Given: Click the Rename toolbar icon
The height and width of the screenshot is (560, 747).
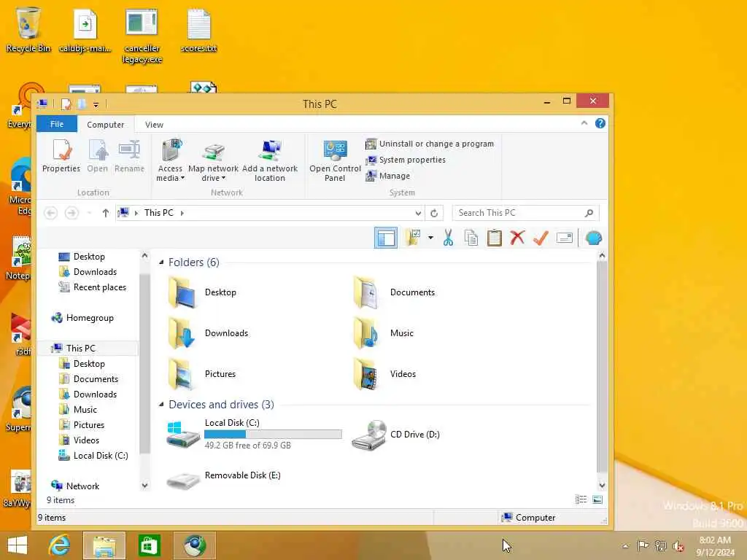Looking at the screenshot, I should point(565,238).
